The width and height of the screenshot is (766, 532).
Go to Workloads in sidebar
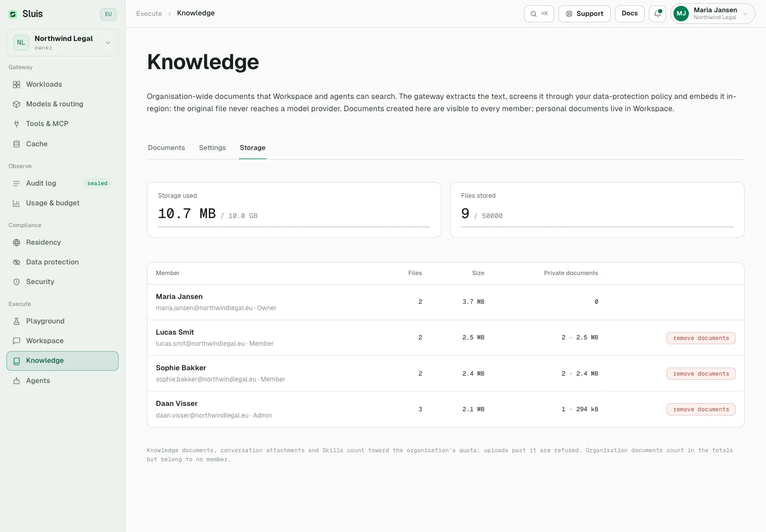[x=62, y=85]
